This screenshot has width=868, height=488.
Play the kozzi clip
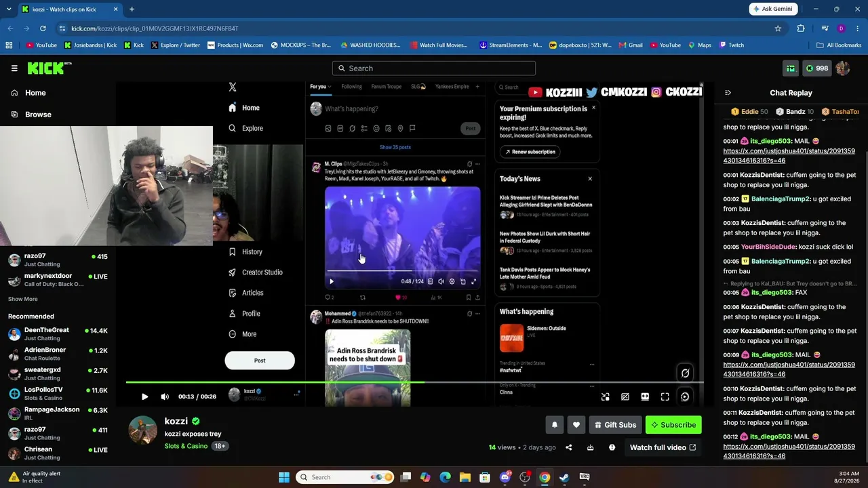point(144,396)
